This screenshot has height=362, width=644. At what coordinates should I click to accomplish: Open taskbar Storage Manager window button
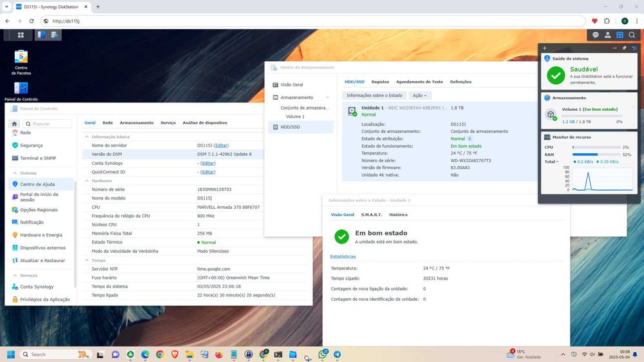pyautogui.click(x=54, y=35)
